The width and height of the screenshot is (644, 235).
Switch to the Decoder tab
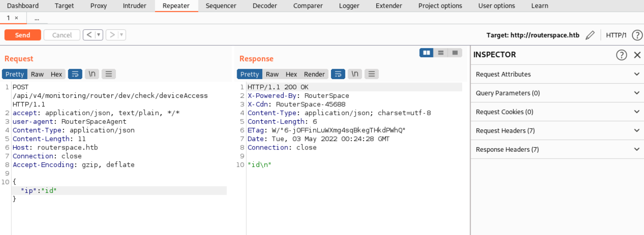[x=265, y=6]
